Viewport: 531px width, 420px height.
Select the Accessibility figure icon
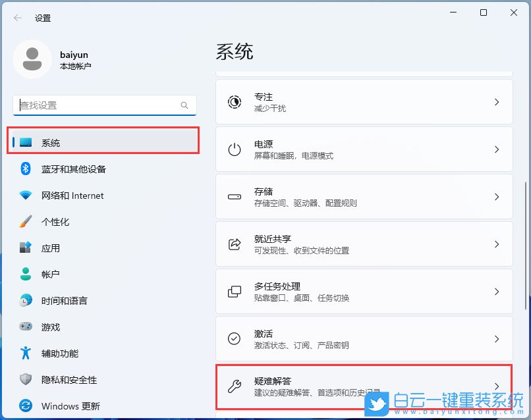point(24,353)
